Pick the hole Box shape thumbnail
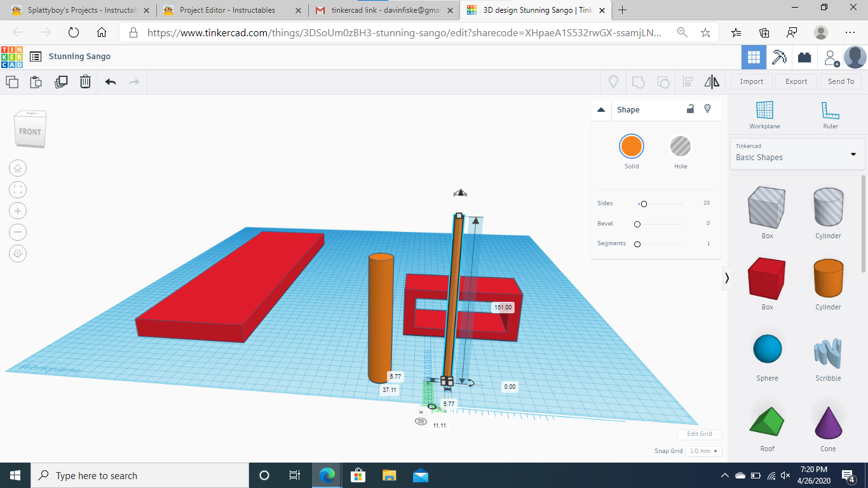 (x=767, y=207)
